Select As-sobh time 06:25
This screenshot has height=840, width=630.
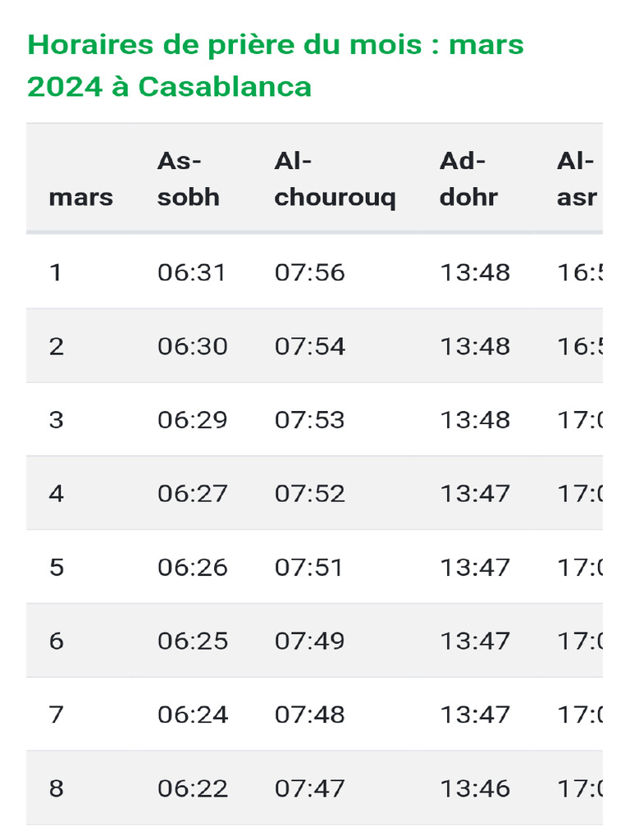(192, 641)
